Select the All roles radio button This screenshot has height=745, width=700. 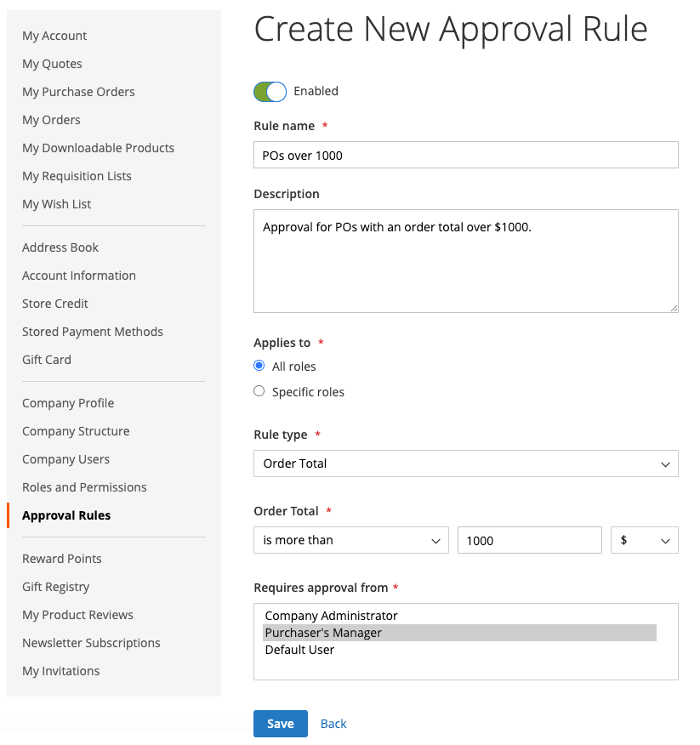coord(259,366)
